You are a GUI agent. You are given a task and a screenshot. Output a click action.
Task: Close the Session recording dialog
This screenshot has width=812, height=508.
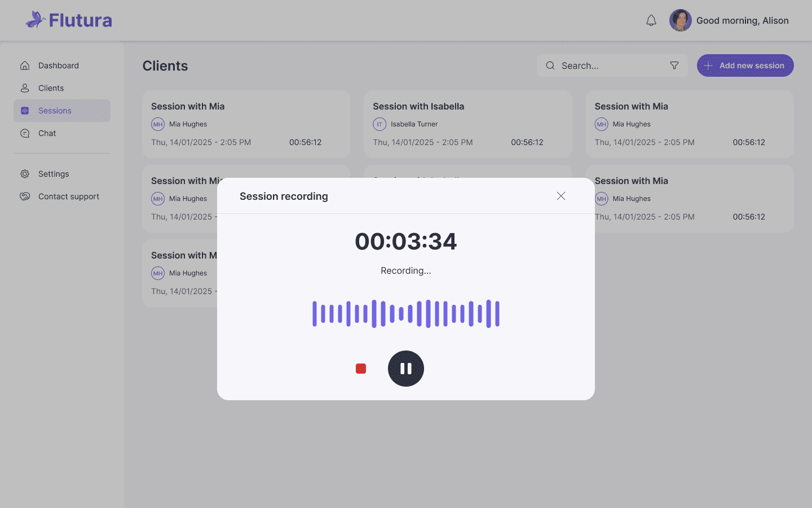561,196
